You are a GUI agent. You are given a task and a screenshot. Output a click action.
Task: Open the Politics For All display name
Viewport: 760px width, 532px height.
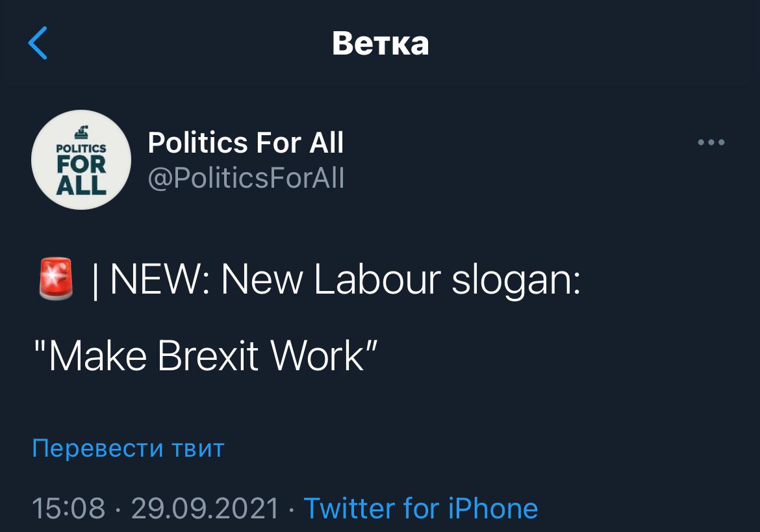246,143
